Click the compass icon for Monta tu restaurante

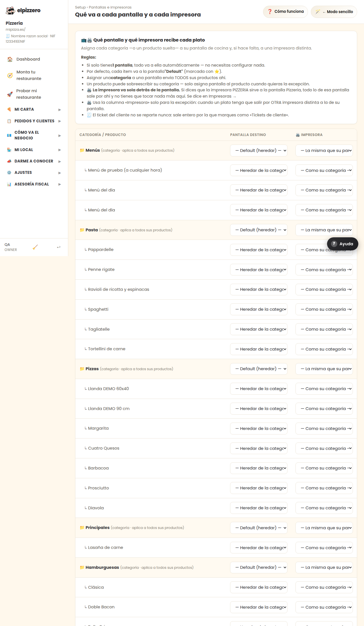pos(10,75)
